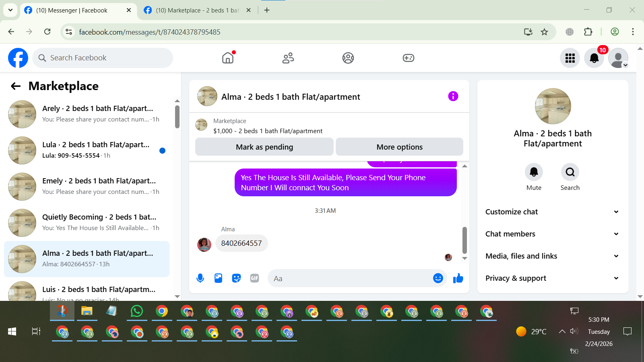Click the install app icon in address bar
Screen dimensions: 644x362
pos(528,32)
